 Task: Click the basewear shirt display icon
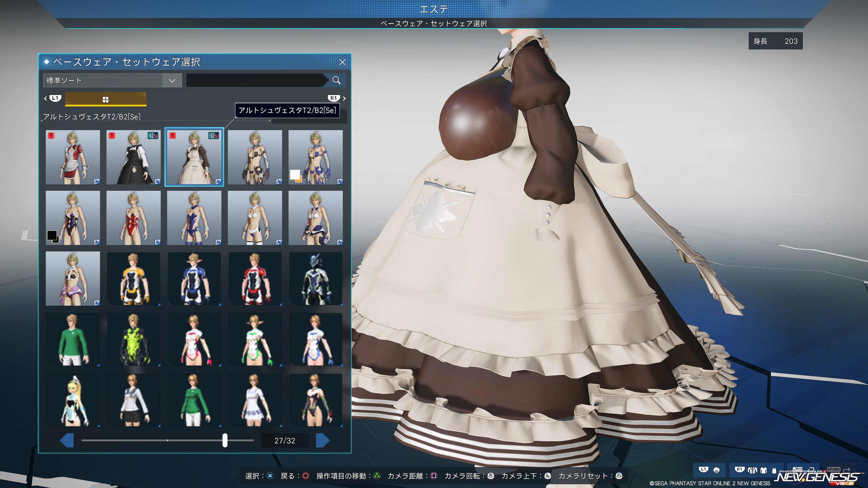(x=764, y=470)
